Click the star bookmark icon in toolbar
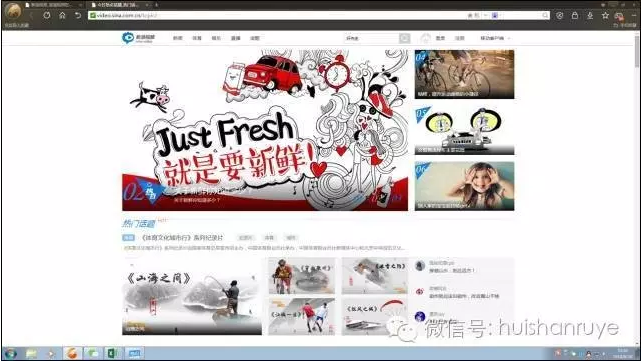The image size is (643, 364). coord(605,16)
